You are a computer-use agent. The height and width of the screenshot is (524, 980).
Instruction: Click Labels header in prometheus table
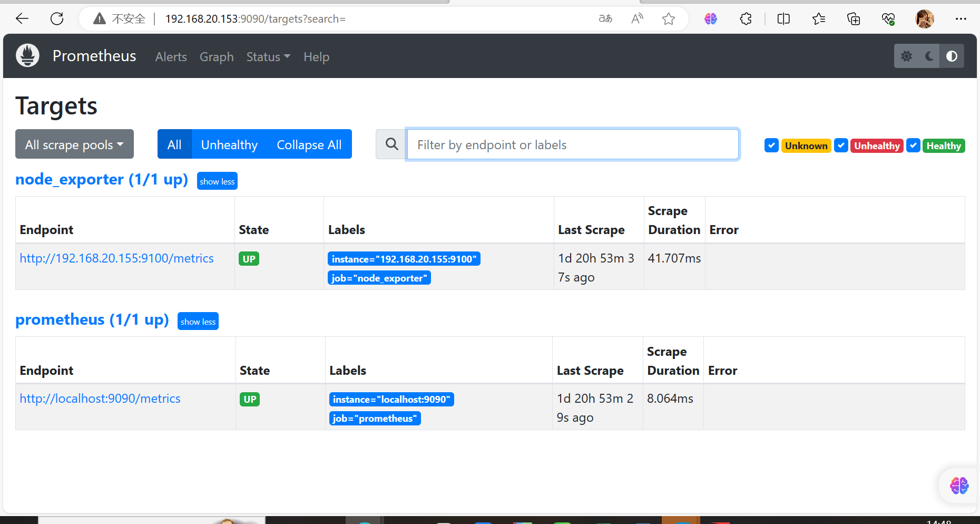tap(348, 371)
